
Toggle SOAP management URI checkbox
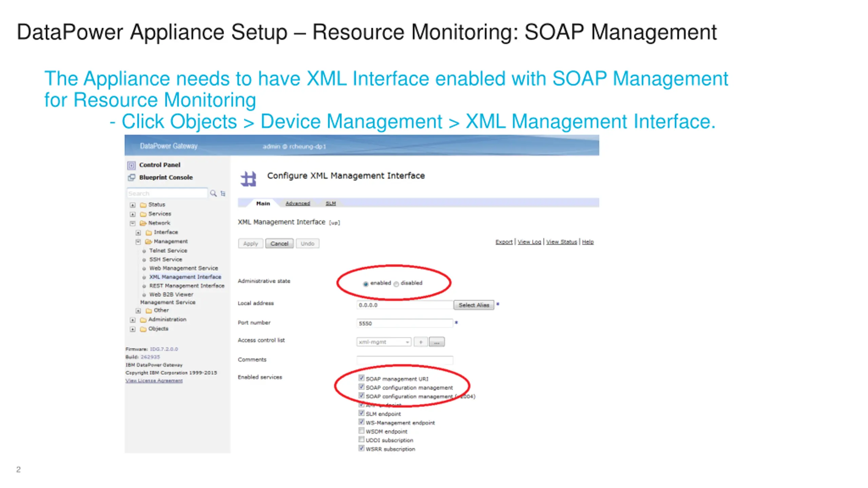coord(361,378)
